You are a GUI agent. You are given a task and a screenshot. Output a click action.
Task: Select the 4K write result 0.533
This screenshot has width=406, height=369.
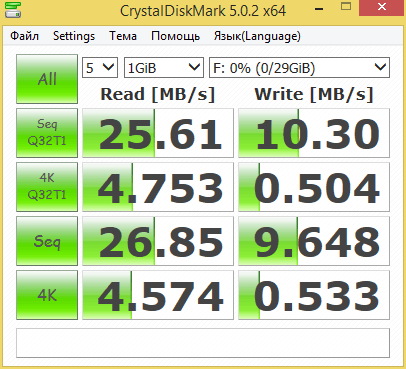pos(314,295)
